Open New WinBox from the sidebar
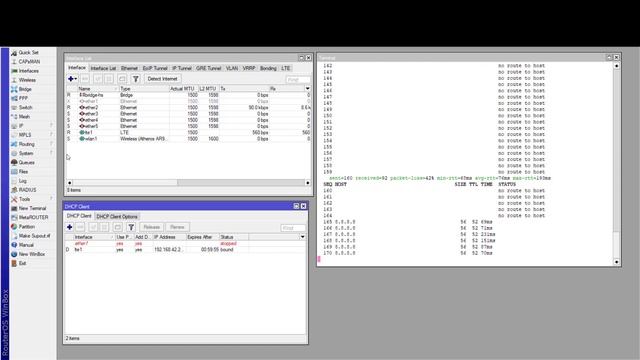The width and height of the screenshot is (640, 360). point(32,254)
